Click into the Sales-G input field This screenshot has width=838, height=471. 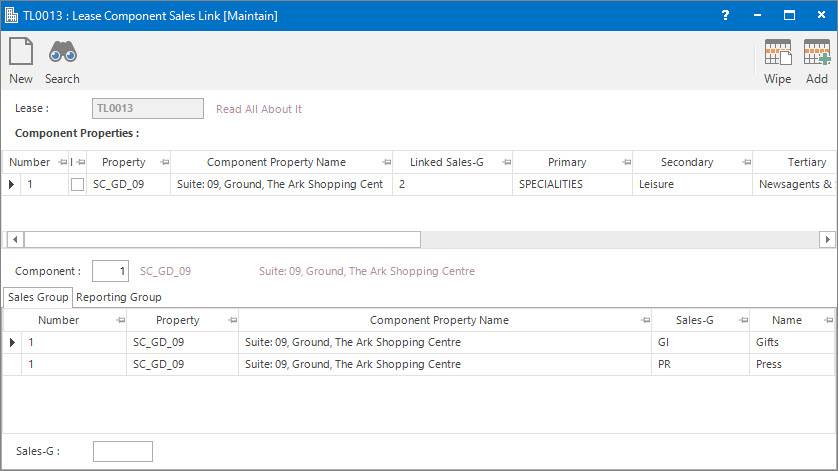point(123,451)
